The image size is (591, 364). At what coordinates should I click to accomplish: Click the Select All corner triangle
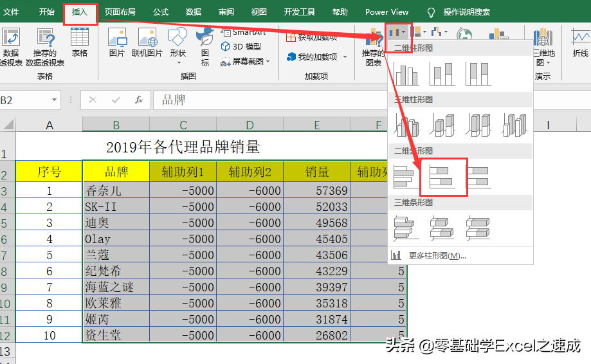pyautogui.click(x=8, y=124)
